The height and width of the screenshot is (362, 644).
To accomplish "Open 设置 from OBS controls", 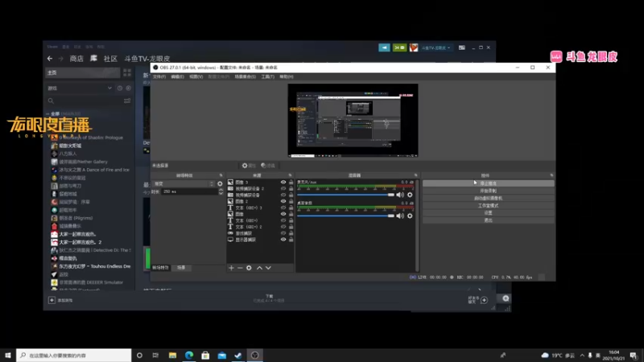I will (x=488, y=213).
